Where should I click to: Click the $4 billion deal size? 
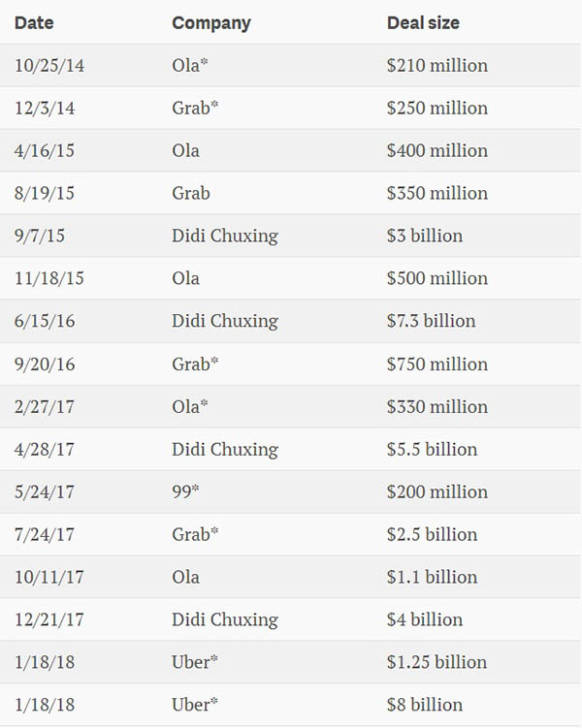point(425,620)
